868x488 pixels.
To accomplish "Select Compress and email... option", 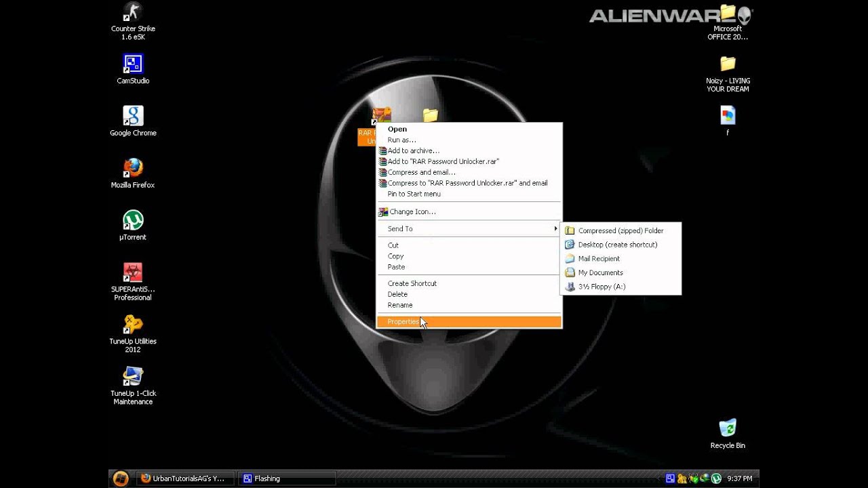I will 469,172.
